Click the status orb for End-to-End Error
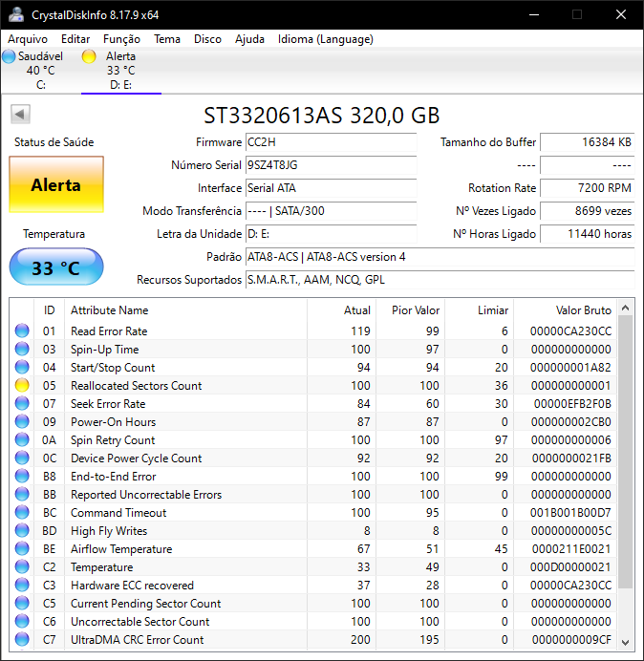The height and width of the screenshot is (661, 644). coord(22,476)
